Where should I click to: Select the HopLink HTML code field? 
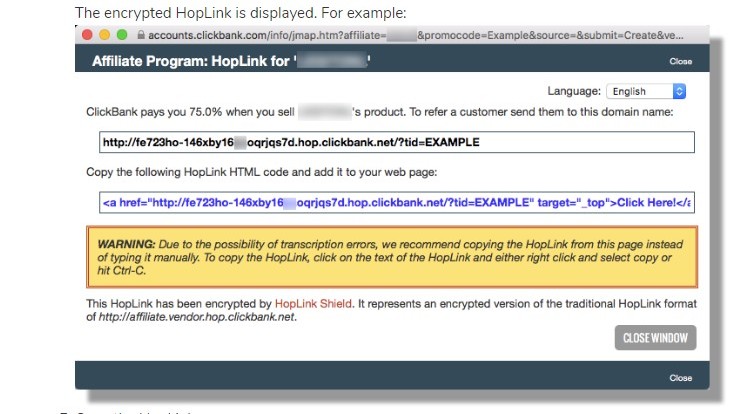click(396, 203)
